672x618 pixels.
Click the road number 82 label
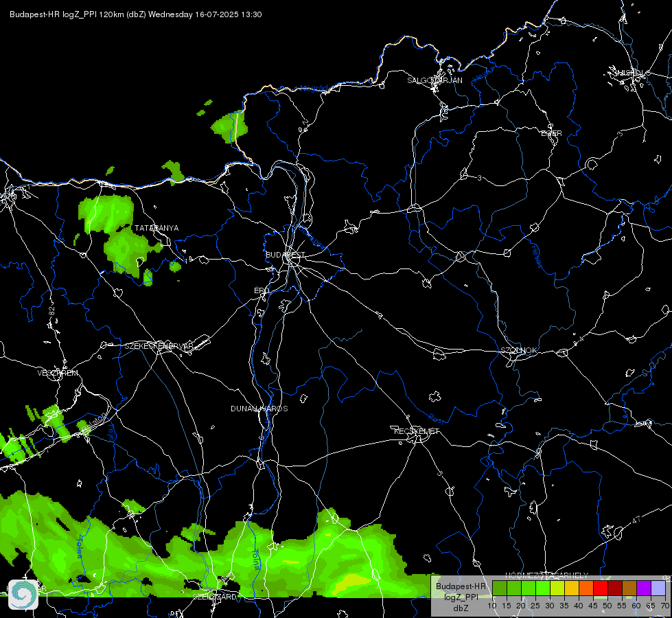pyautogui.click(x=52, y=311)
